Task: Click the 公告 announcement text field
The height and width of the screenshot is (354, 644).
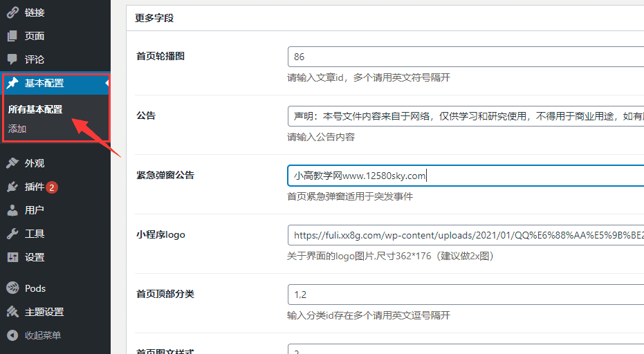Action: (465, 116)
